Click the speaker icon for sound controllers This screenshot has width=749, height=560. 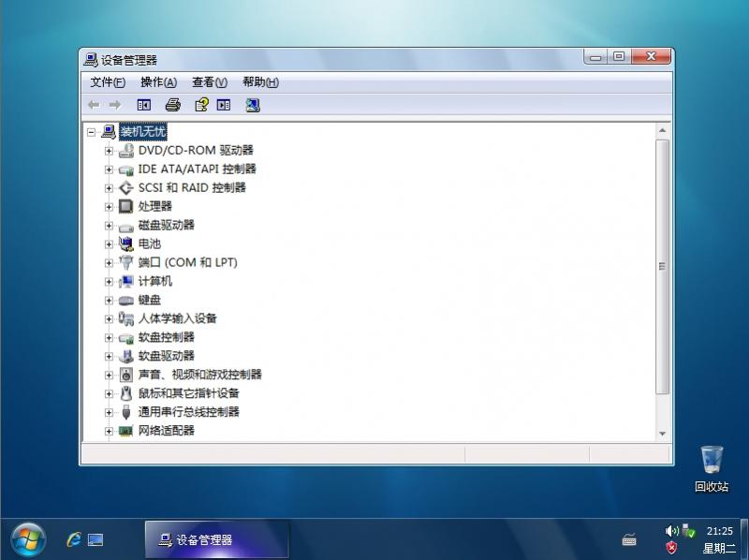coord(126,375)
